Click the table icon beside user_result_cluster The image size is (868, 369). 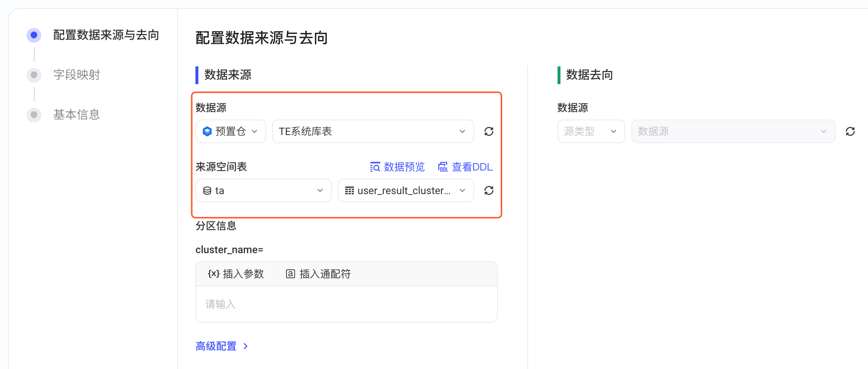coord(349,190)
